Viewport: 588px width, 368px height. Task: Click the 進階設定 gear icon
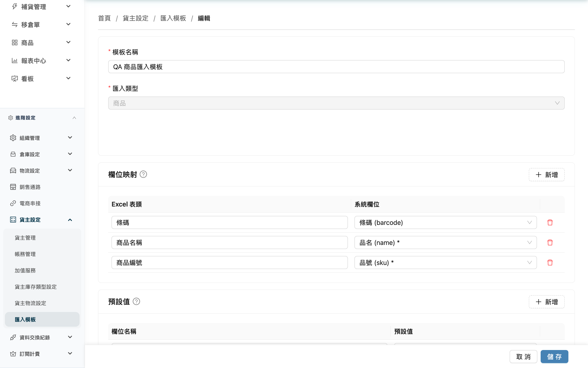tap(10, 118)
